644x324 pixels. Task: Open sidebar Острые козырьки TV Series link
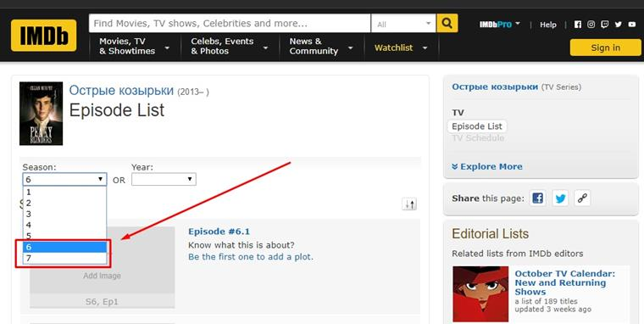tap(495, 87)
